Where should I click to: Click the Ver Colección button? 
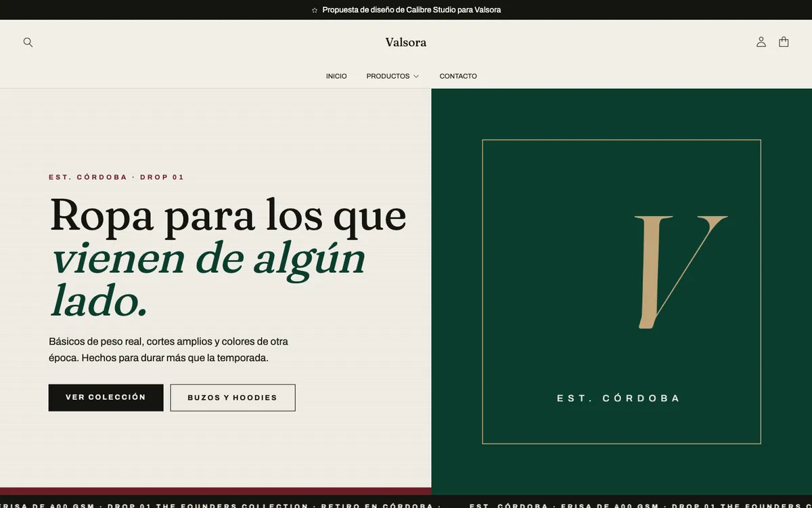click(106, 398)
